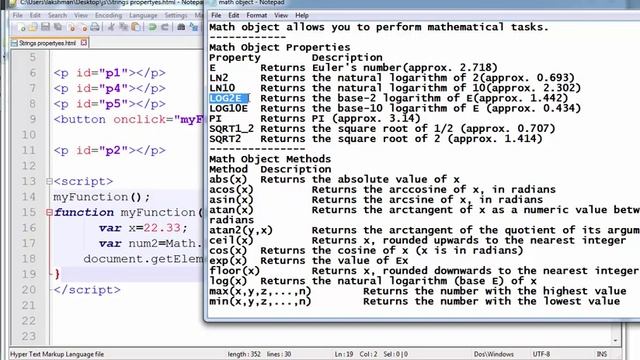Click the Print icon in Notepad++ toolbar
The image size is (640, 360).
point(95,27)
